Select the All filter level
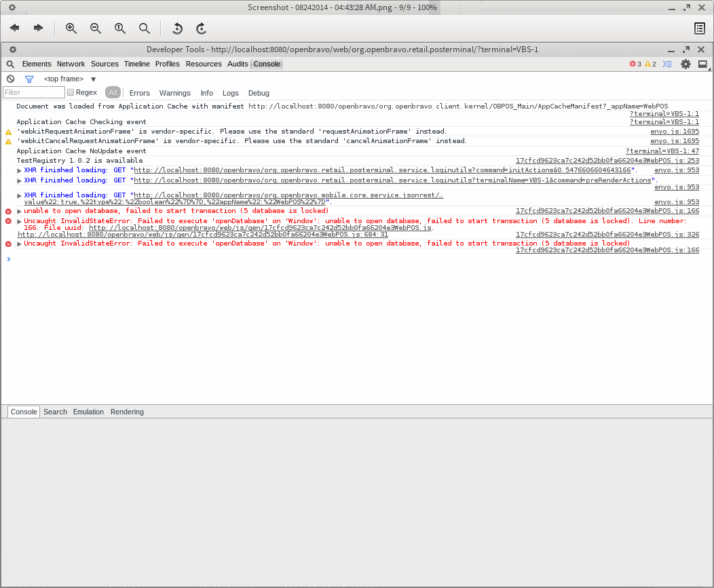 point(113,93)
